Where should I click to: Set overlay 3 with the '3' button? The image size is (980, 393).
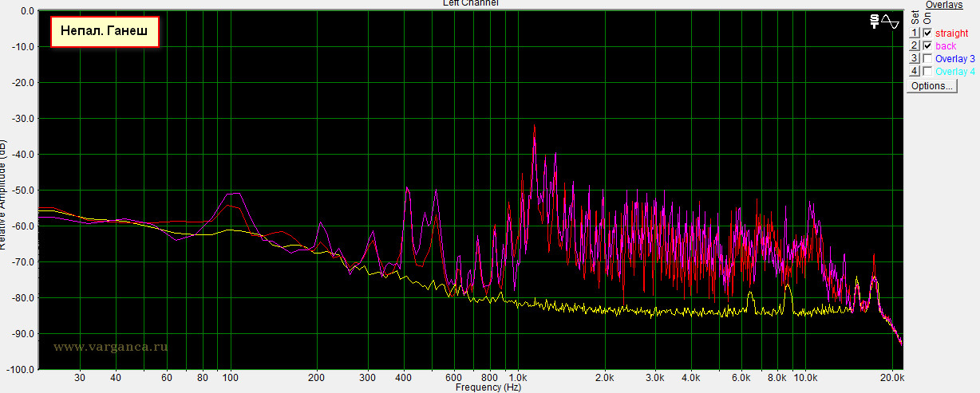915,59
